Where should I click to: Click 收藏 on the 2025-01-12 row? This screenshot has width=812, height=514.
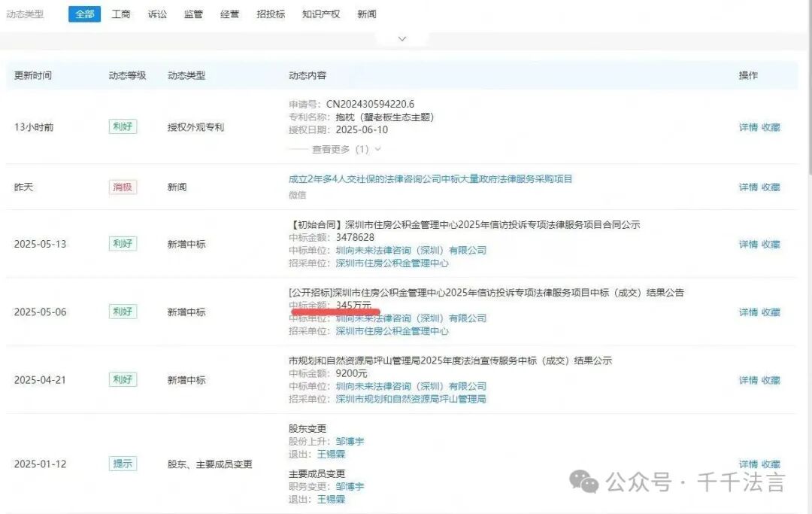pos(771,464)
